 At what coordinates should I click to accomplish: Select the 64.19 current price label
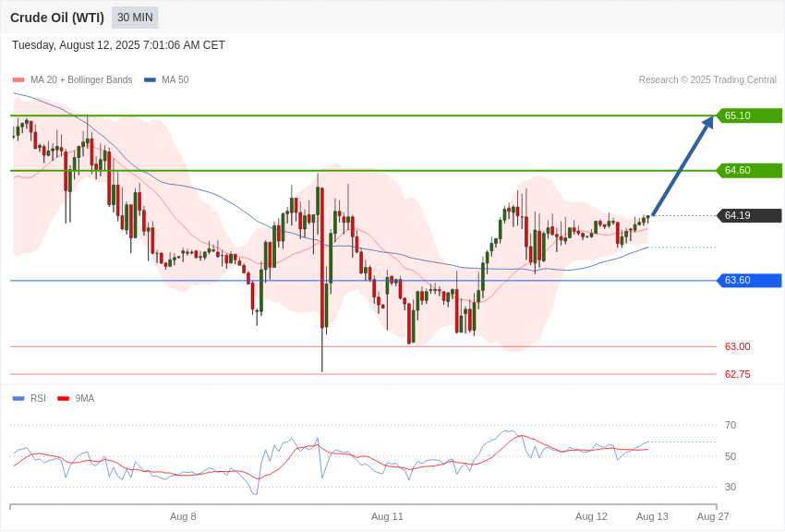pyautogui.click(x=749, y=216)
